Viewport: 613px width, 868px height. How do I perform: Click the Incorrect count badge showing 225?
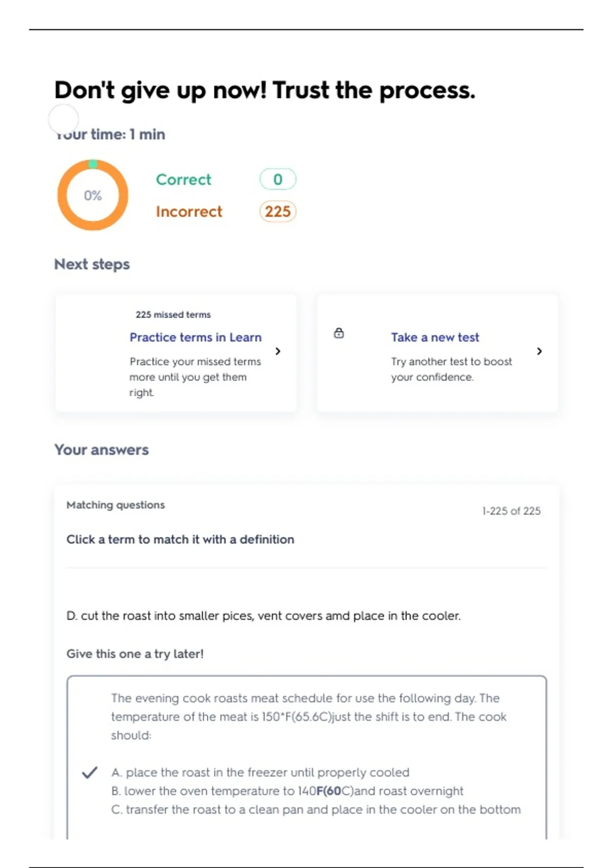click(277, 211)
